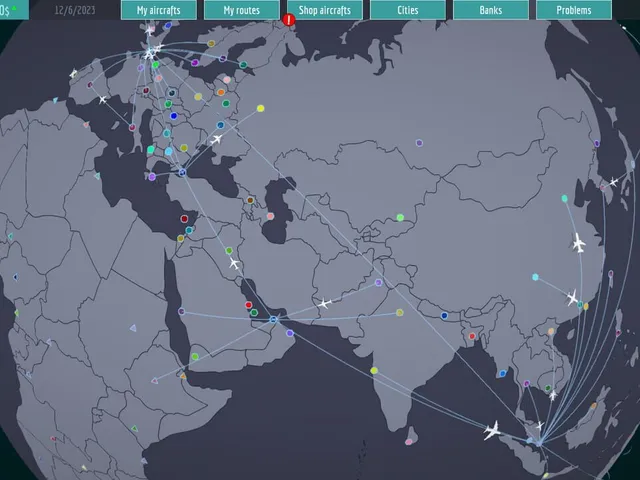Select the airplane over Iraq
This screenshot has width=640, height=480.
click(233, 263)
